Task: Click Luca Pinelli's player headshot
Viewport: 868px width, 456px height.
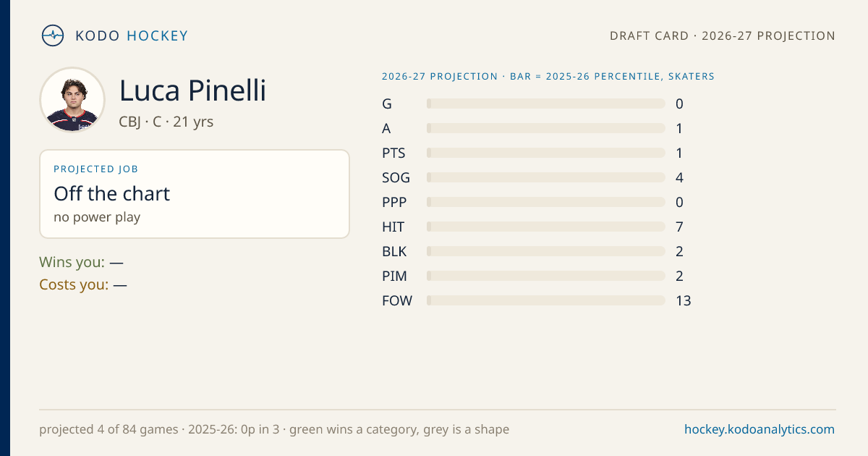Action: tap(72, 100)
